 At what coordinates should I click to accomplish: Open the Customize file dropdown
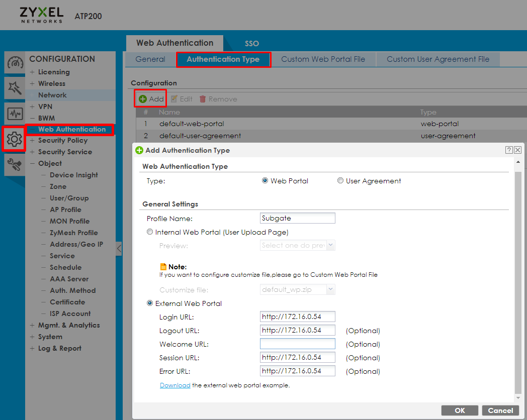[x=298, y=289]
